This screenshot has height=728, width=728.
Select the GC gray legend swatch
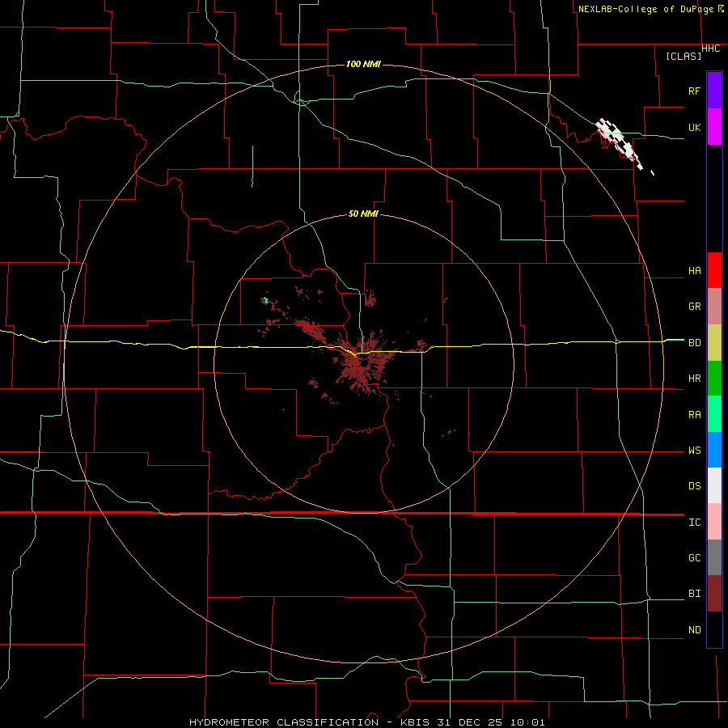coord(714,557)
